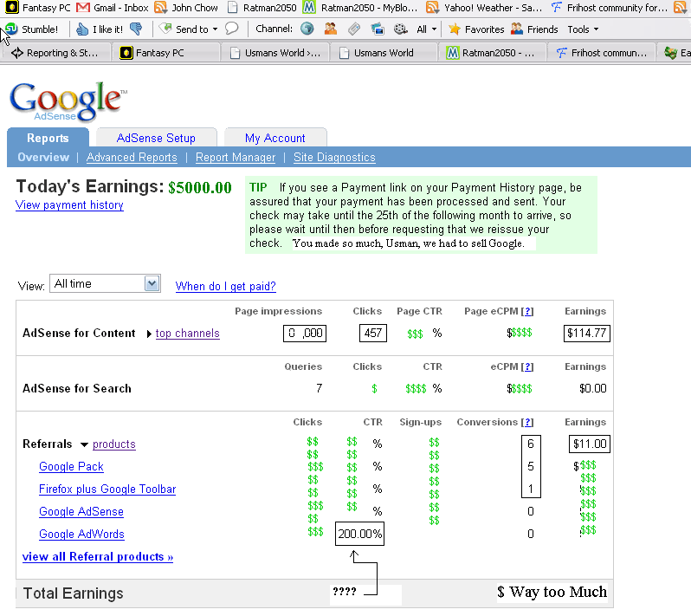Select the photos channel icon

(378, 29)
